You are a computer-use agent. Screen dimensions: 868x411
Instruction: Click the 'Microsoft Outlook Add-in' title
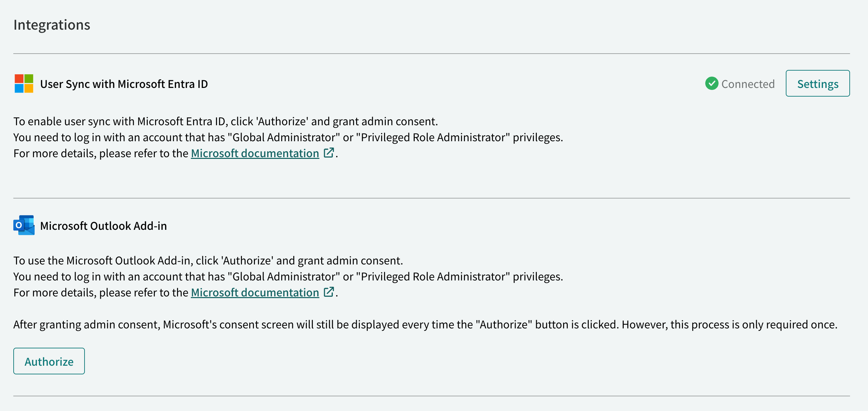[104, 226]
